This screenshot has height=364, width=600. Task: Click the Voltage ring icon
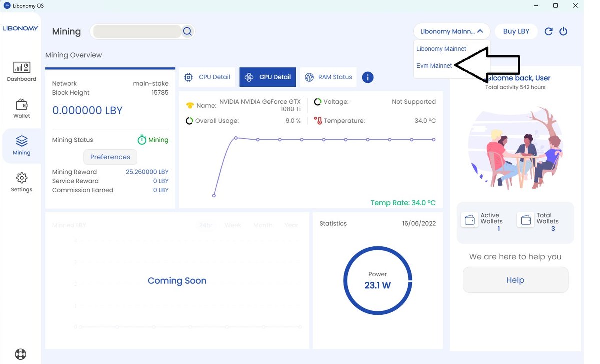318,102
